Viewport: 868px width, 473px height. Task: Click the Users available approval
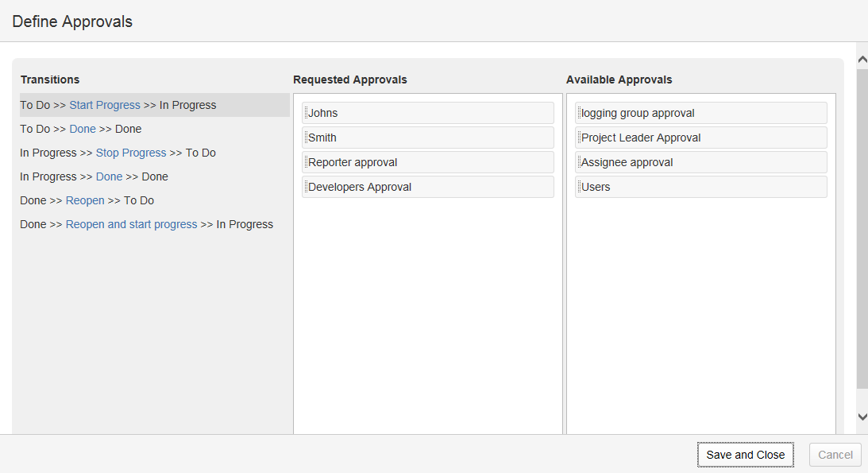(700, 187)
